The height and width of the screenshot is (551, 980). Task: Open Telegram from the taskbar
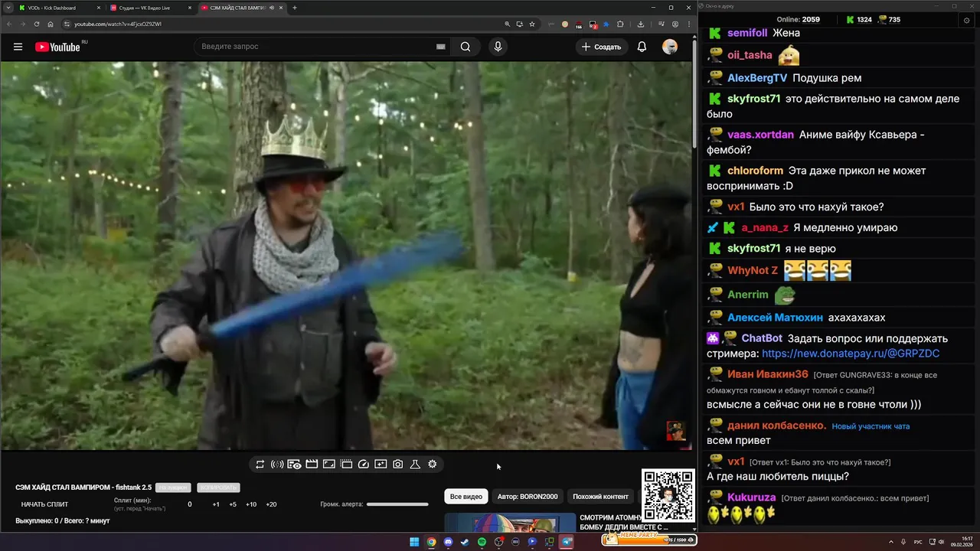click(567, 542)
